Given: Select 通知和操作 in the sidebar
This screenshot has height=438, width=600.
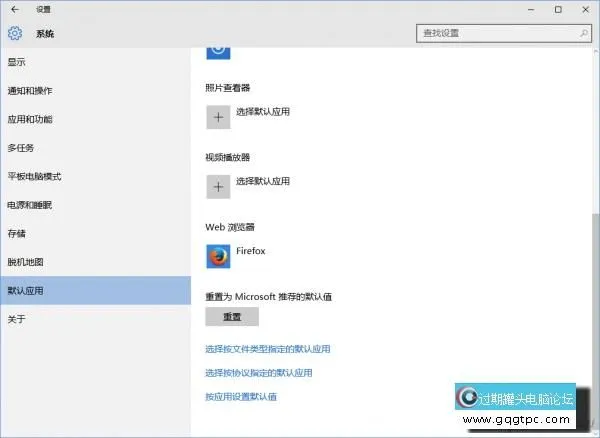Looking at the screenshot, I should (30, 91).
